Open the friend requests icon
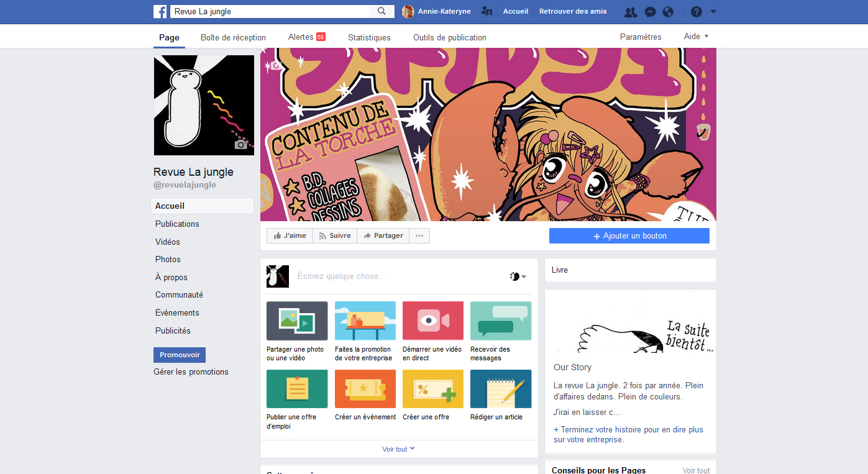Image resolution: width=868 pixels, height=474 pixels. [631, 12]
